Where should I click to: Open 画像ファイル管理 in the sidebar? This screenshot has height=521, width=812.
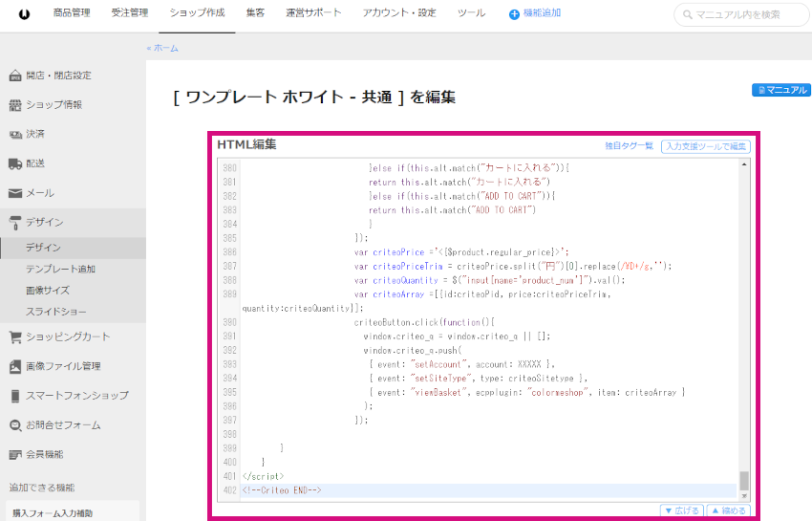[x=63, y=366]
